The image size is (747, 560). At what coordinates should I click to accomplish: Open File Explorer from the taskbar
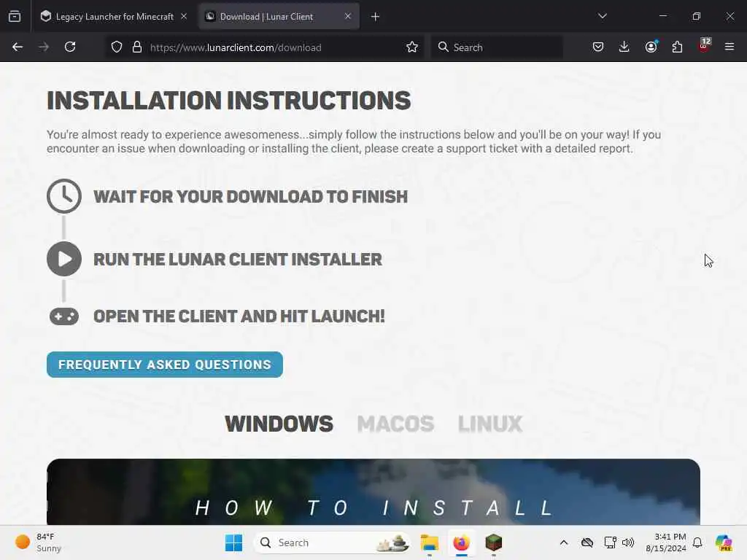(x=429, y=542)
